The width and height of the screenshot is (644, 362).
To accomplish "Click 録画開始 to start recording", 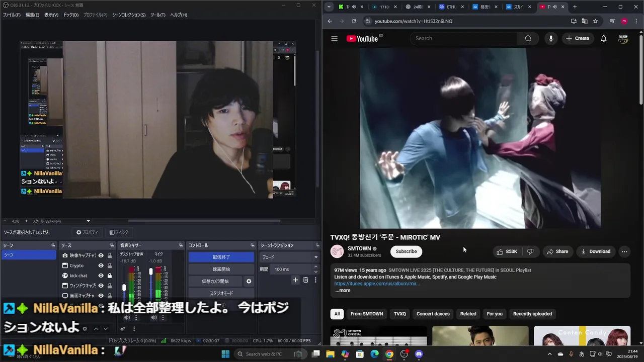I will click(x=221, y=269).
